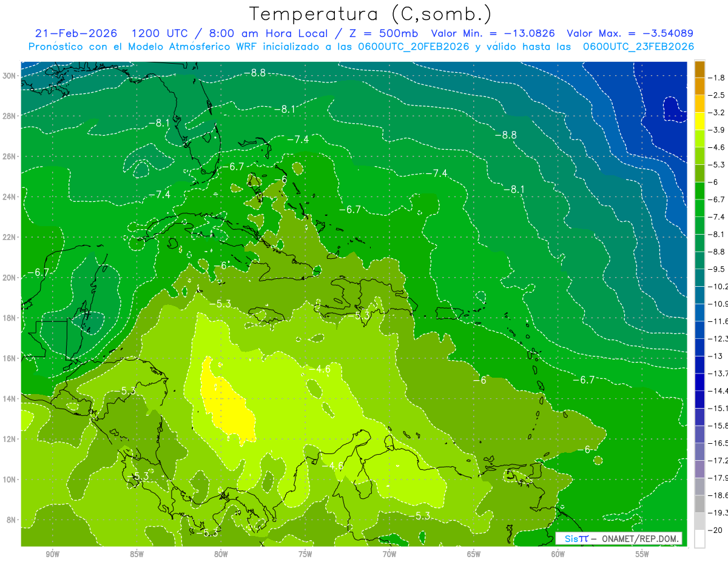This screenshot has height=562, width=728.
Task: Click the "-13" color scale label
Action: 716,356
